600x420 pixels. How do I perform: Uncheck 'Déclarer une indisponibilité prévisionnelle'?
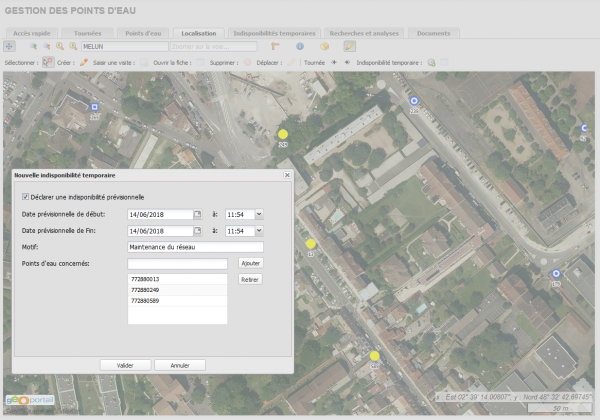[x=25, y=197]
